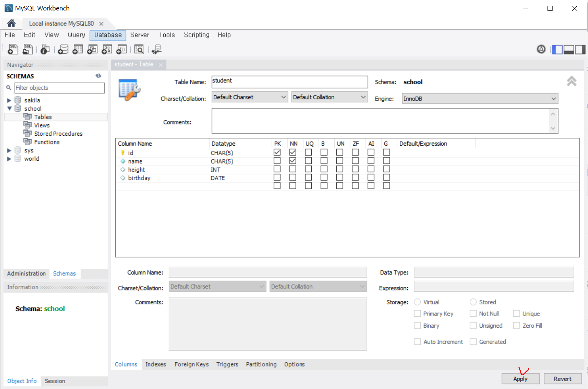Revert the table changes

tap(563, 379)
